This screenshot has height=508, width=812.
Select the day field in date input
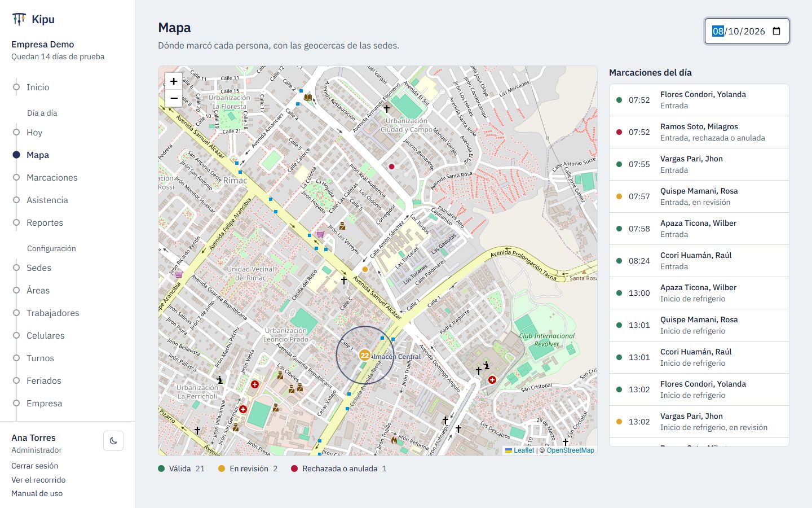(x=718, y=31)
